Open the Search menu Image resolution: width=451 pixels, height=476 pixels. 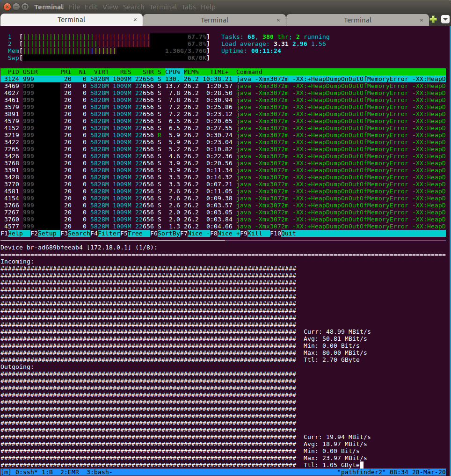[x=133, y=7]
